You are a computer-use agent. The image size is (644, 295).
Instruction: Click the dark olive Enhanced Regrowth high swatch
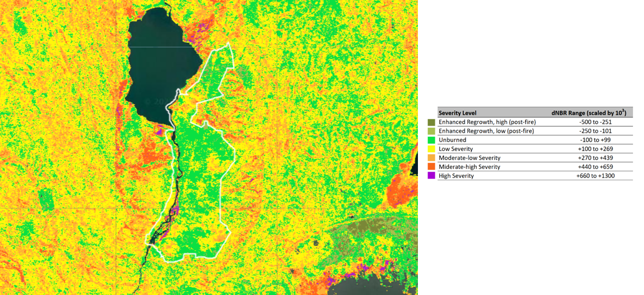431,122
